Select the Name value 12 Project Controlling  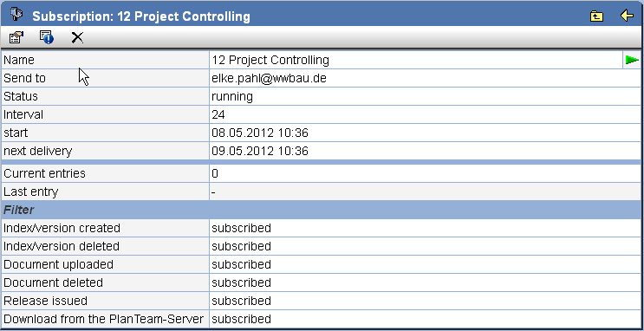[270, 61]
